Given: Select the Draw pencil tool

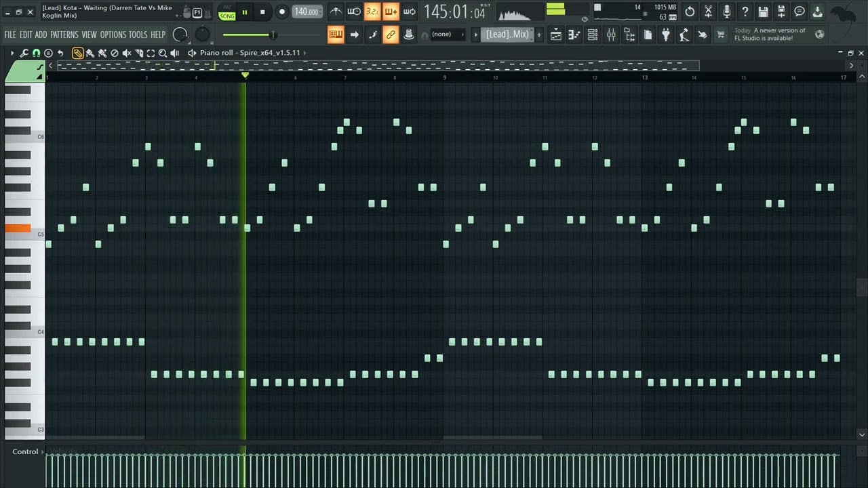Looking at the screenshot, I should pos(77,53).
